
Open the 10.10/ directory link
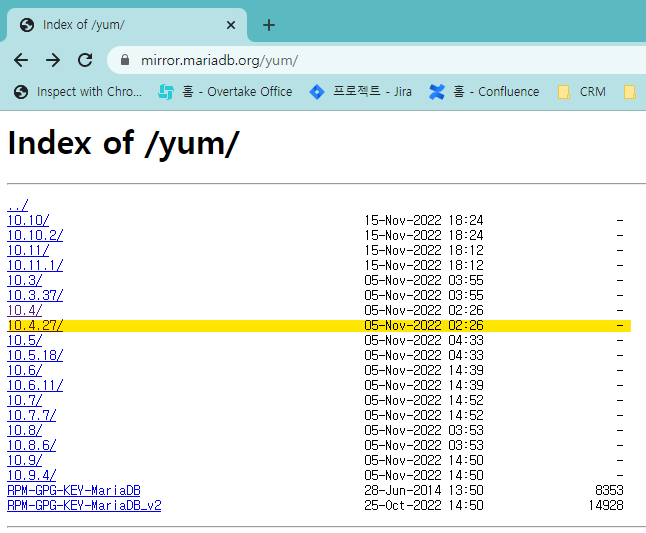pyautogui.click(x=28, y=220)
